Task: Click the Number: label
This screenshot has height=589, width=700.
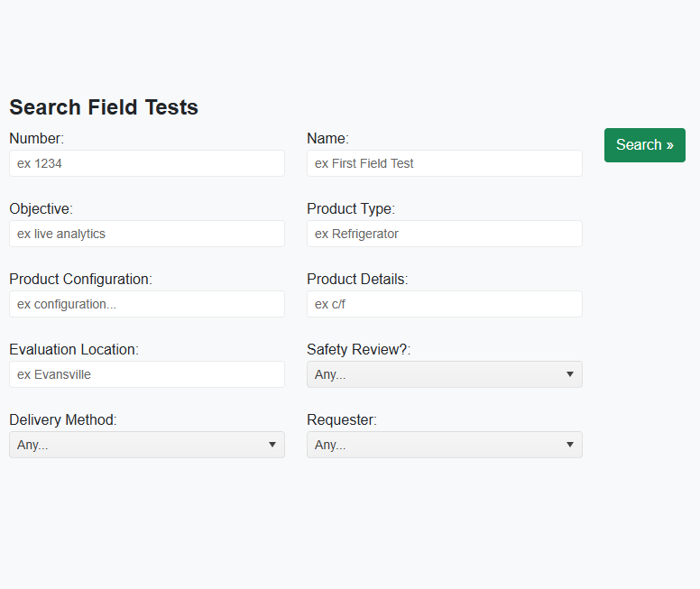Action: [37, 138]
